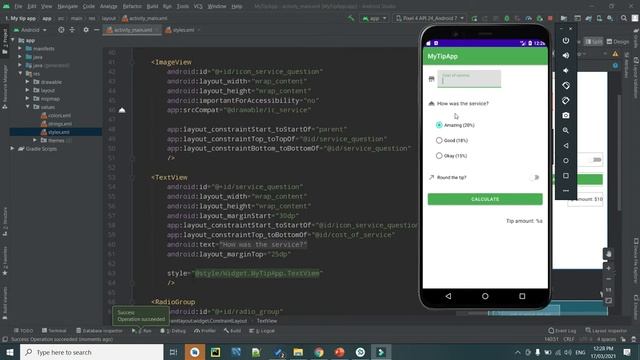Select Amazing (20%) radio option
Image resolution: width=640 pixels, height=360 pixels.
point(455,125)
